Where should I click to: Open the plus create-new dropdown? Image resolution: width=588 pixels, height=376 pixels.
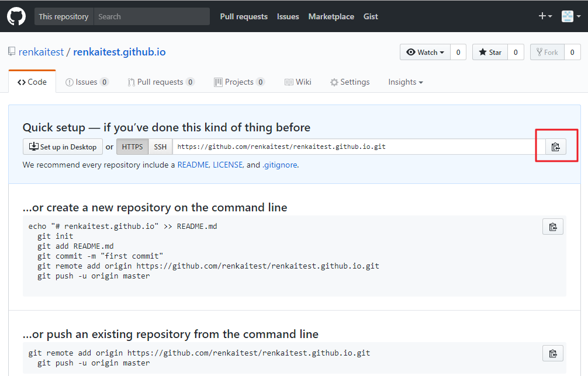coord(545,16)
